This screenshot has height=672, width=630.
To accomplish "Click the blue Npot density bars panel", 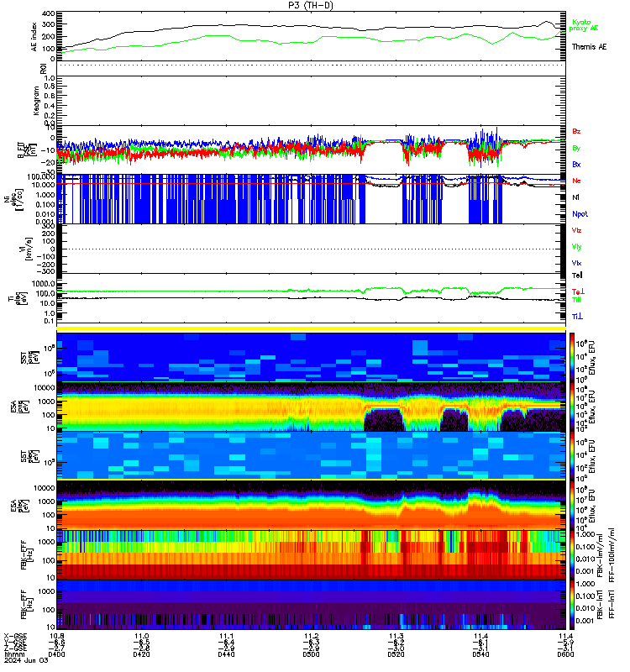I will [x=311, y=199].
